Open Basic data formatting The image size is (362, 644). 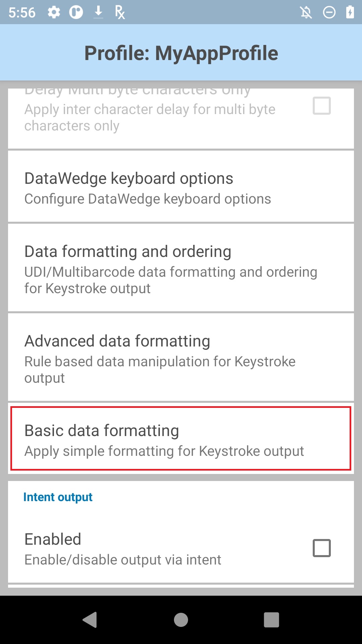click(x=181, y=439)
